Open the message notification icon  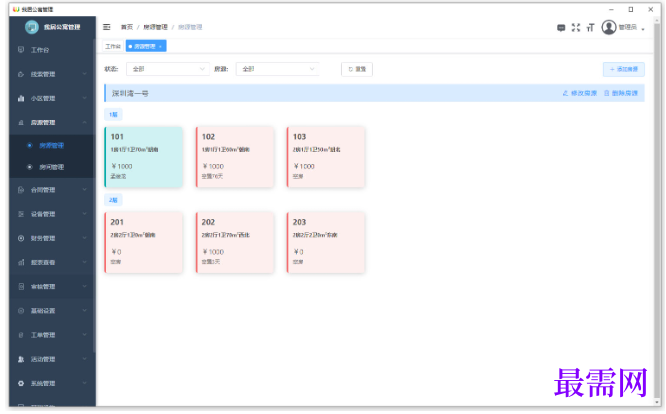click(561, 28)
